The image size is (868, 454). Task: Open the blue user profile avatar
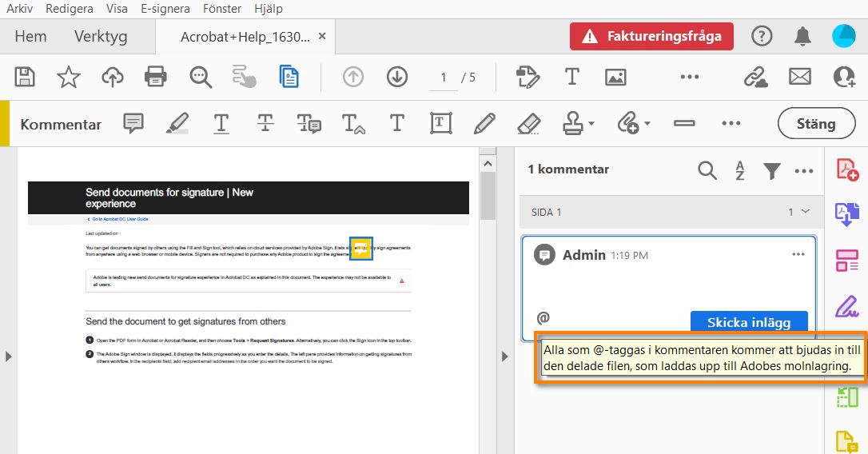[x=844, y=36]
